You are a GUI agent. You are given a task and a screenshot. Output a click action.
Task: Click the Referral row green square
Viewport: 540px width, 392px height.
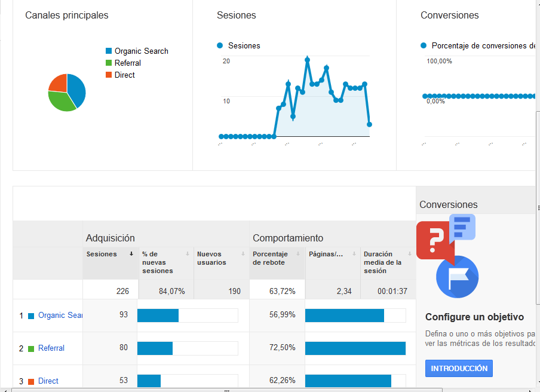pos(31,349)
